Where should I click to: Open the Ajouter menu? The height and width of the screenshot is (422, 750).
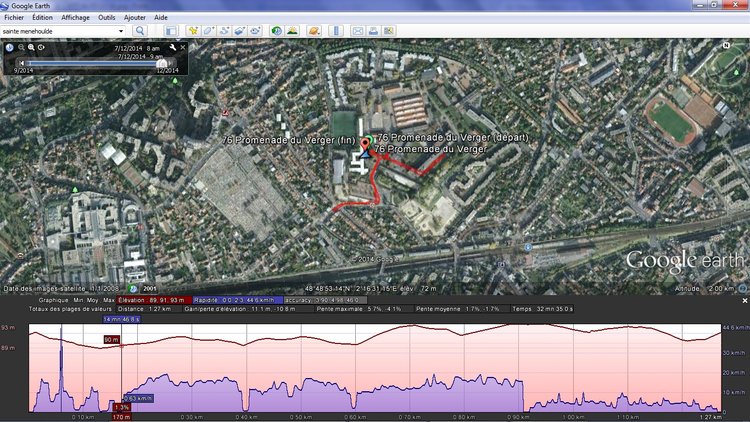click(x=135, y=17)
